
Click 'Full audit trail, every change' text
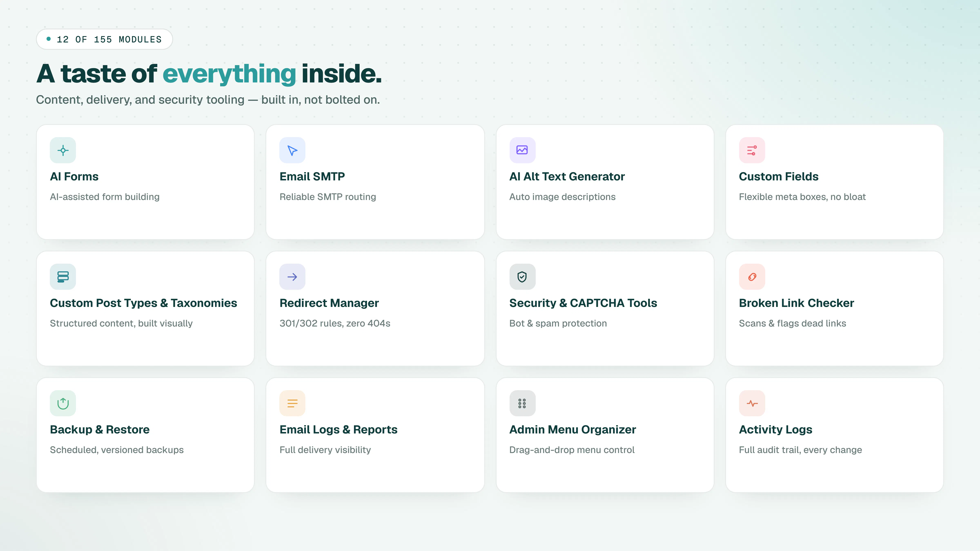tap(800, 450)
